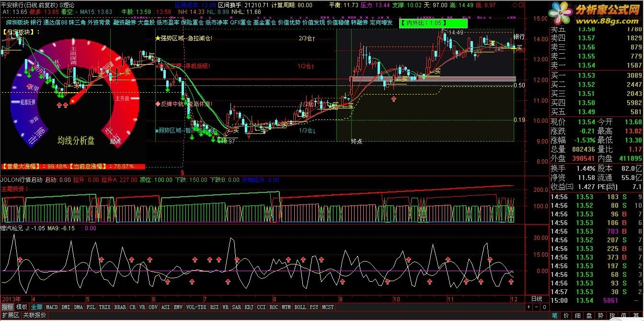This screenshot has width=644, height=321.
Task: Open the 关联报价 tab
Action: (35, 315)
